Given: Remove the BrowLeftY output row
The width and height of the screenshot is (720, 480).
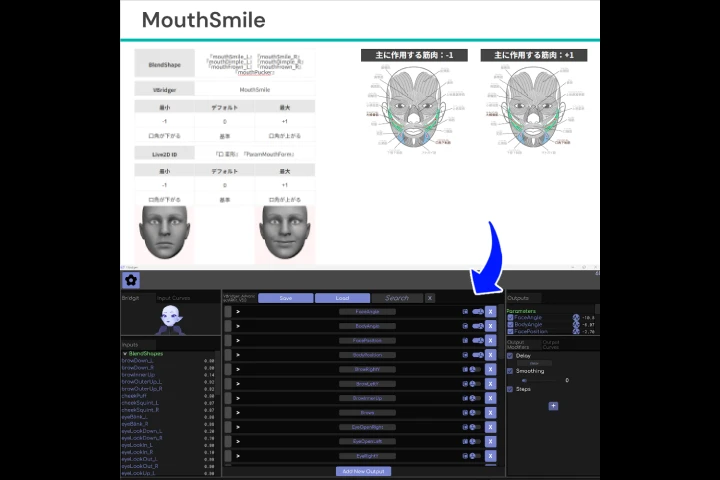Looking at the screenshot, I should tap(490, 384).
